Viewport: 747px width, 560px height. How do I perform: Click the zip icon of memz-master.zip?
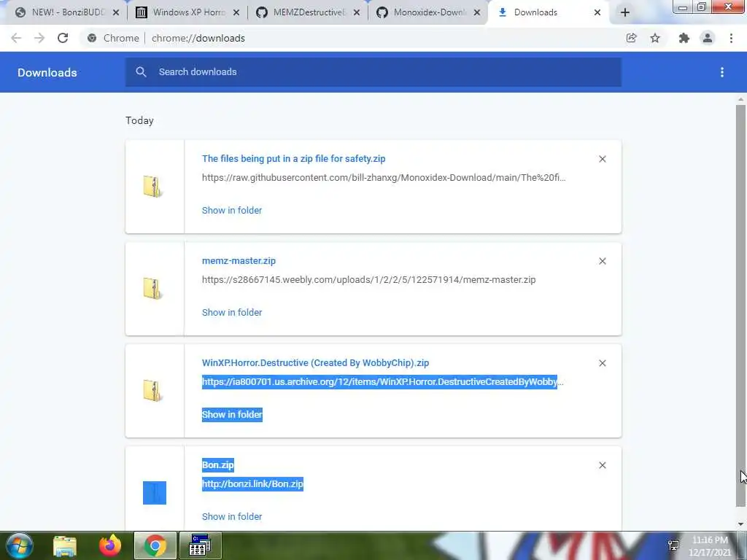153,289
